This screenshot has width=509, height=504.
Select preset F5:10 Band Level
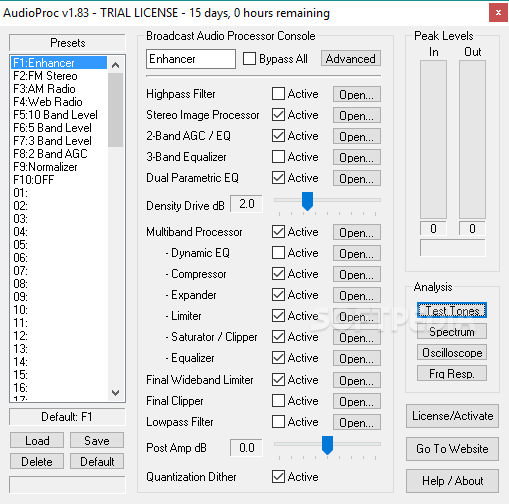pos(59,115)
